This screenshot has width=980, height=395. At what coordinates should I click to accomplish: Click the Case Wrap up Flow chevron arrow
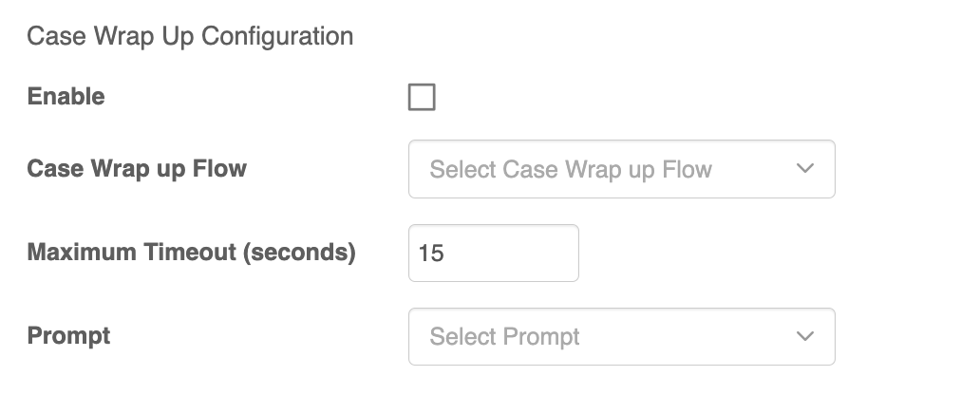[x=805, y=169]
